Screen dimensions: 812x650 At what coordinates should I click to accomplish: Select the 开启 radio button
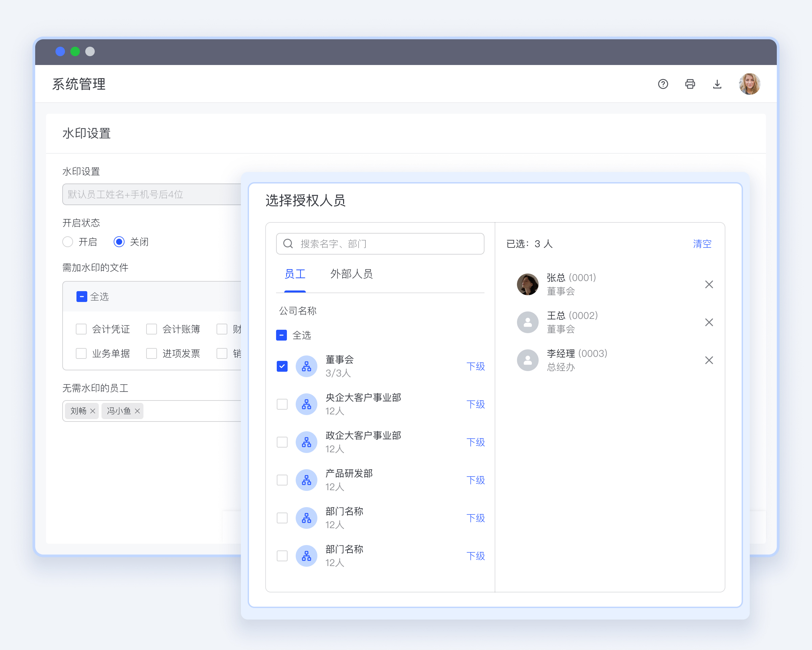tap(68, 242)
